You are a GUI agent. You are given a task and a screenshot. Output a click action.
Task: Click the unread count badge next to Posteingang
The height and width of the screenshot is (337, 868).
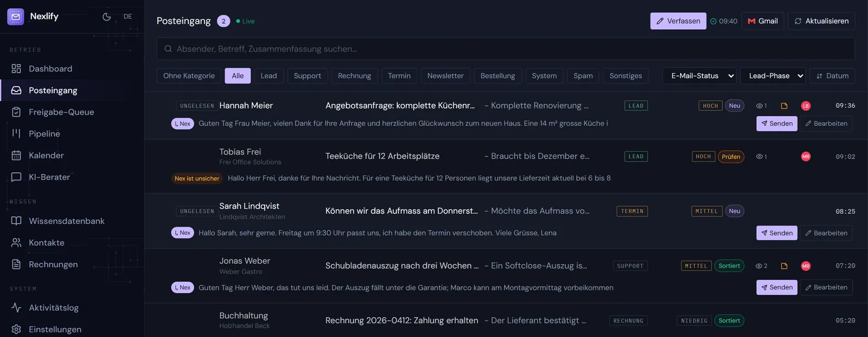click(x=224, y=21)
